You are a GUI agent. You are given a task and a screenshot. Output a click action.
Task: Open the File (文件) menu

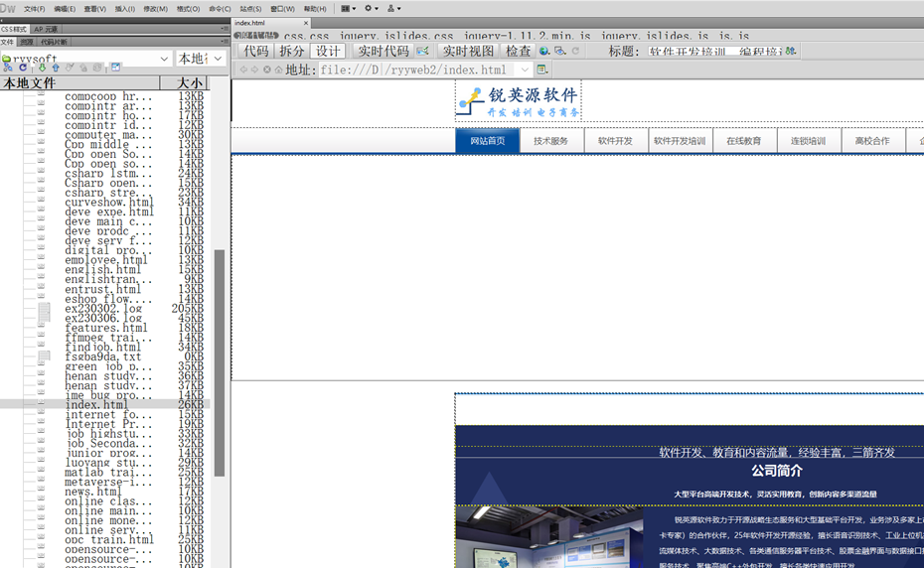[x=34, y=9]
